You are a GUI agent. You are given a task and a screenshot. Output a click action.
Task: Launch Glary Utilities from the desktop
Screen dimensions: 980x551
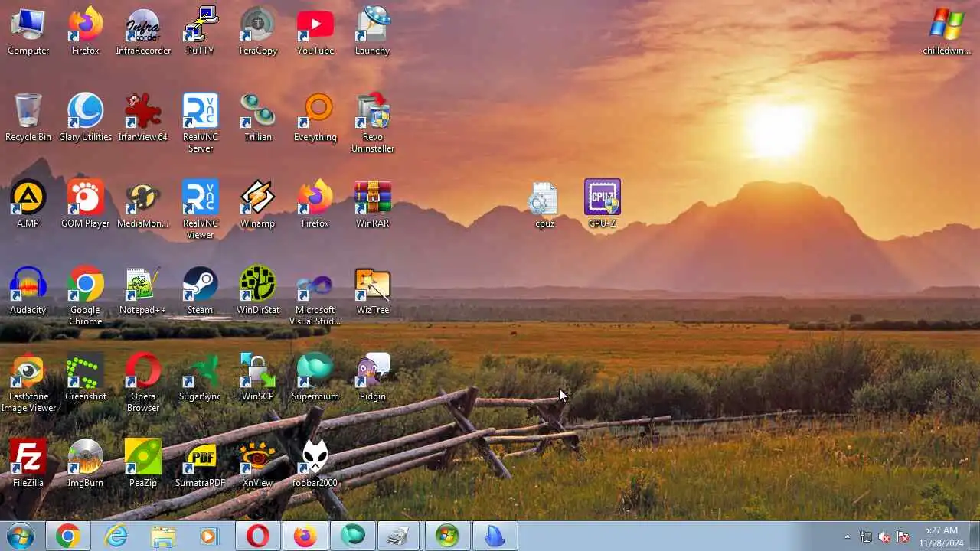[86, 118]
